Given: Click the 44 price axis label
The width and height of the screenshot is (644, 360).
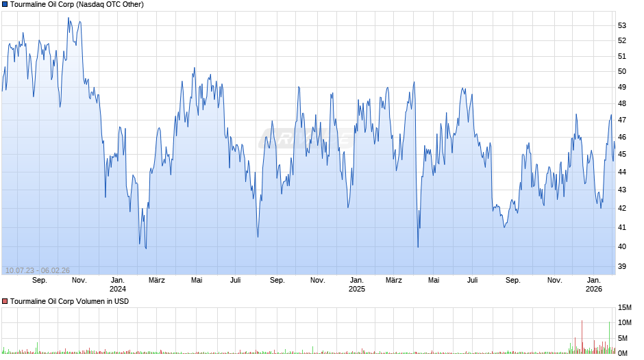Looking at the screenshot, I should point(622,172).
